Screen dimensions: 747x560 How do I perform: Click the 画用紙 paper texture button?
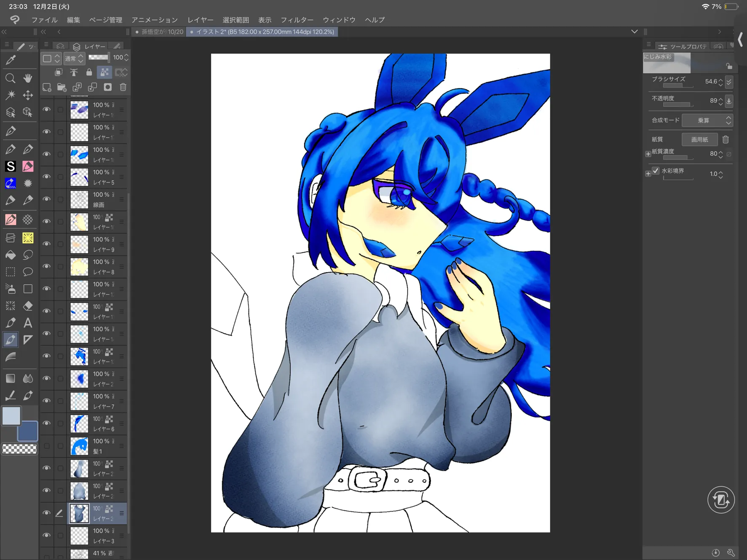click(699, 139)
